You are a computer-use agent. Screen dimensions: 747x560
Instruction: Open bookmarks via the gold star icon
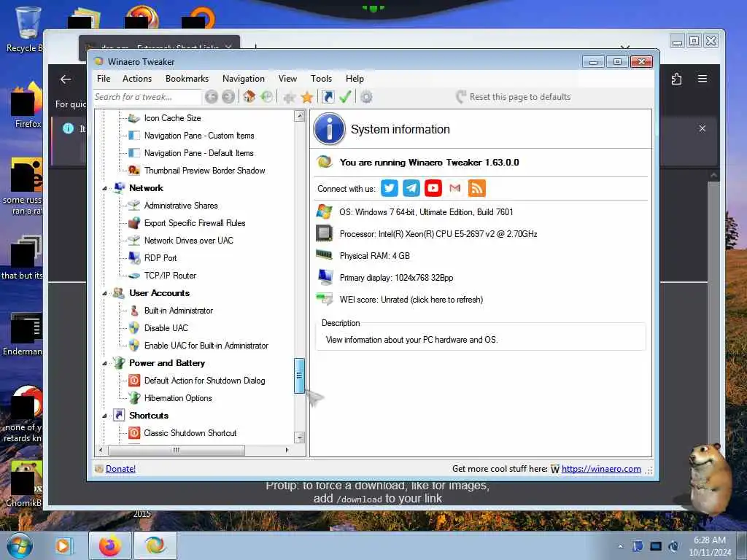click(x=307, y=97)
